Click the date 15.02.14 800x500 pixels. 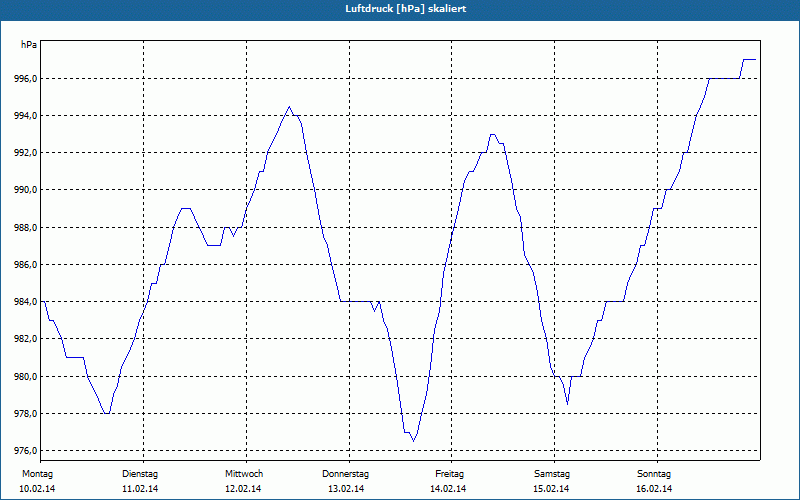point(551,489)
